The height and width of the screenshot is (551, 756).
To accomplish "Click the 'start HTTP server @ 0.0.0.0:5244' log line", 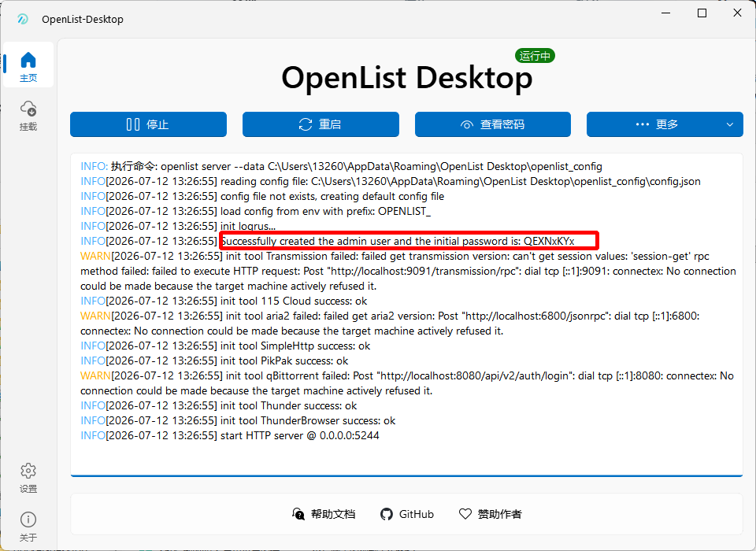I will click(x=229, y=435).
